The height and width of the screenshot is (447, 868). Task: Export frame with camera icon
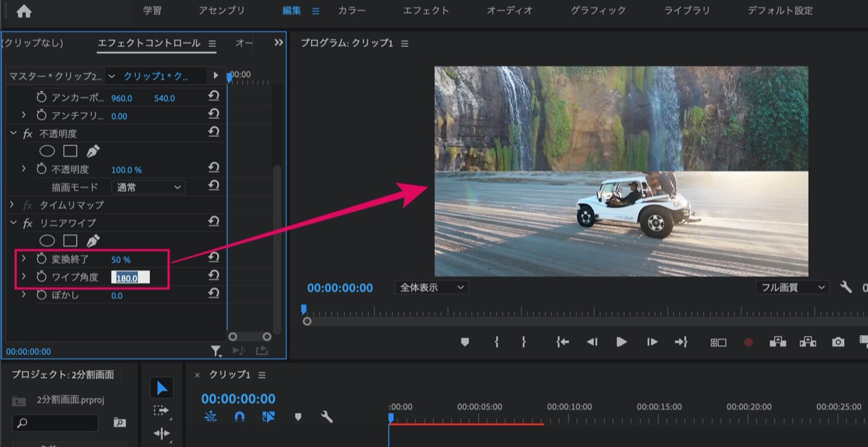pyautogui.click(x=838, y=342)
